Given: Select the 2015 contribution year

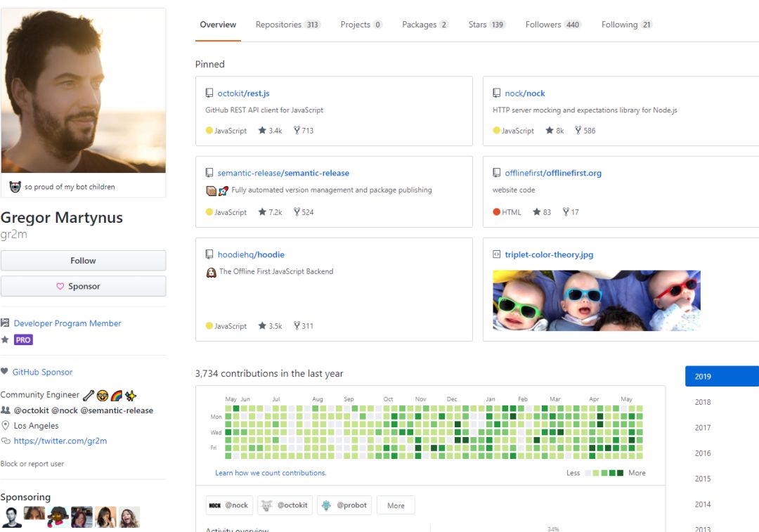Looking at the screenshot, I should click(703, 479).
